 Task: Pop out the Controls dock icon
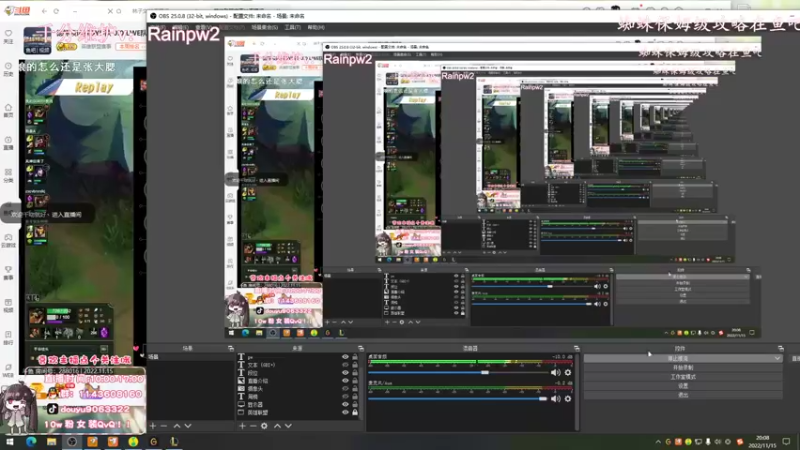pos(781,348)
